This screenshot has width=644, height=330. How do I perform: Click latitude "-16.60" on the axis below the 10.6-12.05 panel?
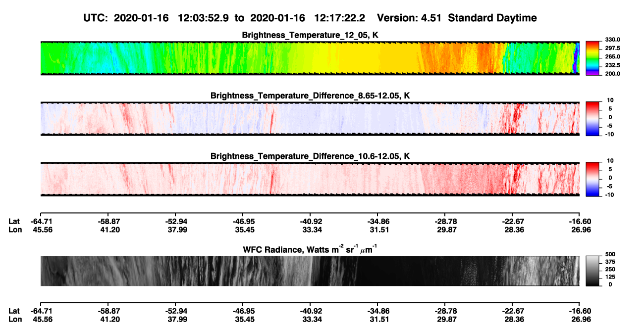tap(580, 221)
